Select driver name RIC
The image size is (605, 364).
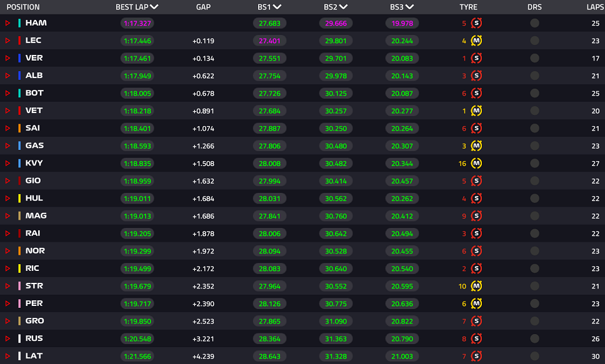[32, 268]
